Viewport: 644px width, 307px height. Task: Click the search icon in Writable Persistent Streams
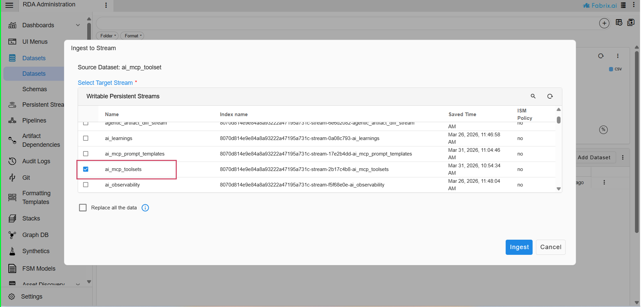[533, 96]
